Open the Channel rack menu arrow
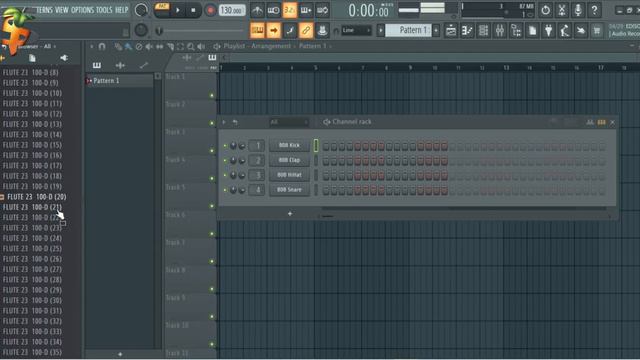The image size is (640, 360). click(224, 122)
